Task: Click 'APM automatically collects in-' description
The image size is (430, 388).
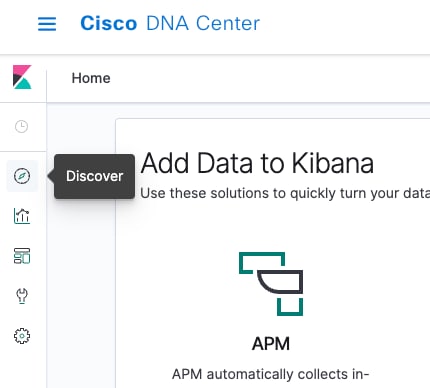Action: (x=271, y=374)
